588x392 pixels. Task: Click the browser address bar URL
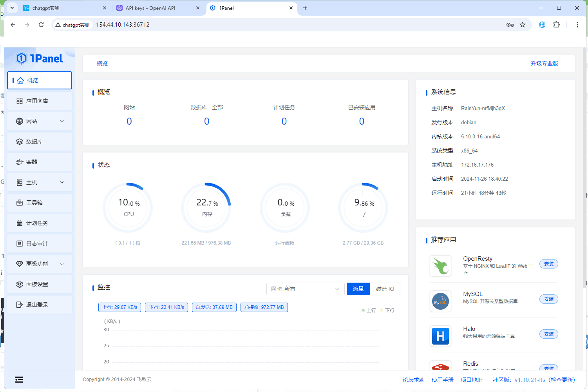click(123, 25)
